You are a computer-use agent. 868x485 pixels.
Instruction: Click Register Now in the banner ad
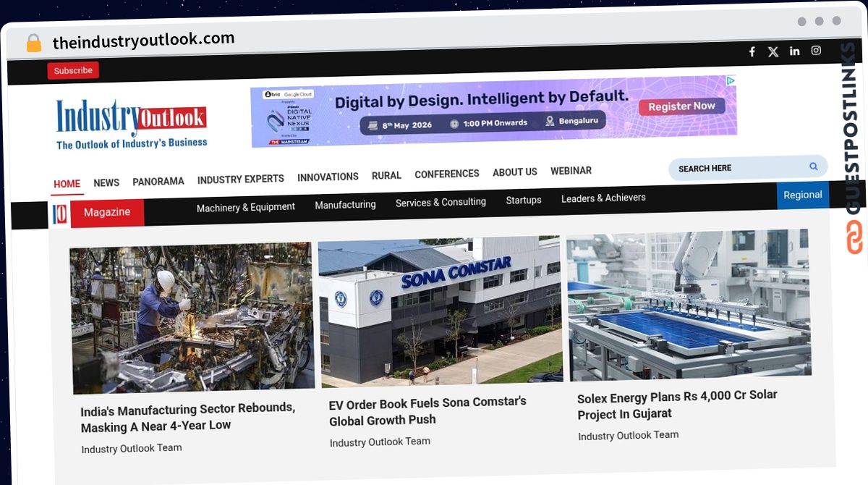pyautogui.click(x=681, y=106)
